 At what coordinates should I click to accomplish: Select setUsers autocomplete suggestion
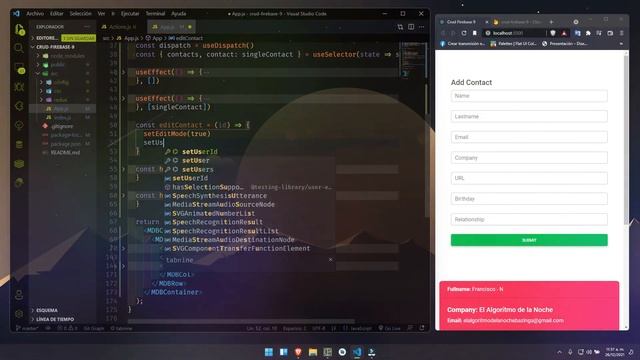tap(249, 169)
